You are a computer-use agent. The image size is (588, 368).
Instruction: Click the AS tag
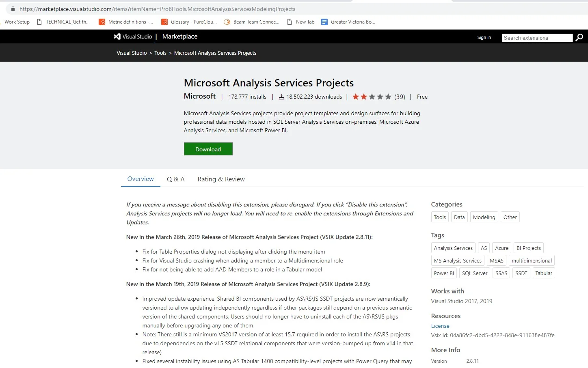[484, 248]
